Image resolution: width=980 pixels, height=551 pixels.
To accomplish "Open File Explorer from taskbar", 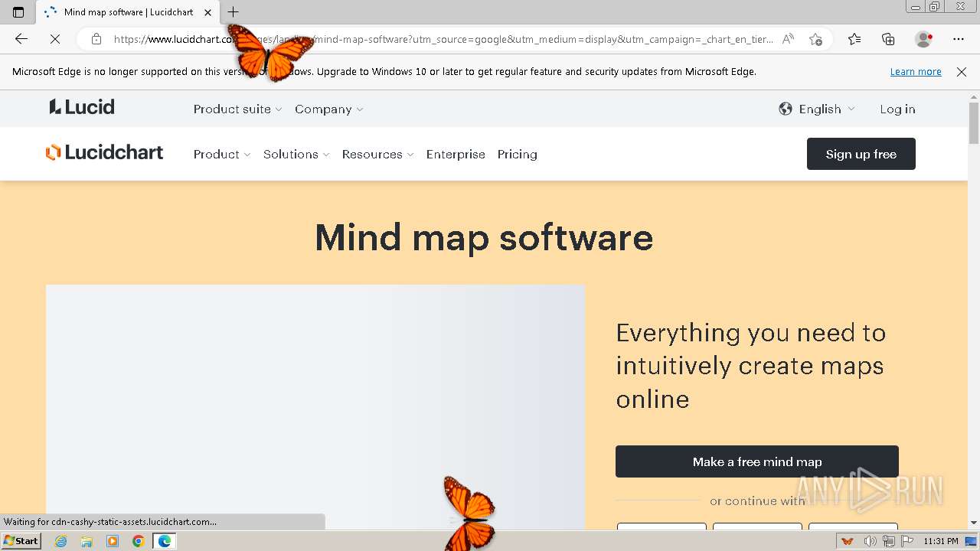I will point(87,541).
